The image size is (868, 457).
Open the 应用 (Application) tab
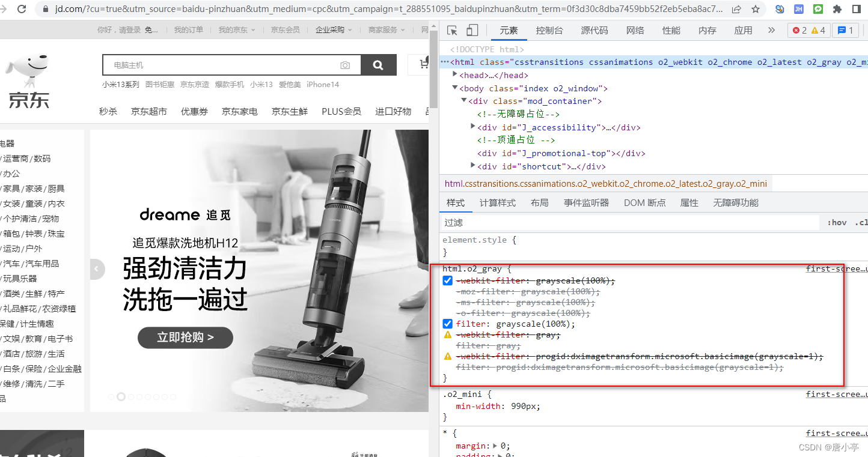744,31
